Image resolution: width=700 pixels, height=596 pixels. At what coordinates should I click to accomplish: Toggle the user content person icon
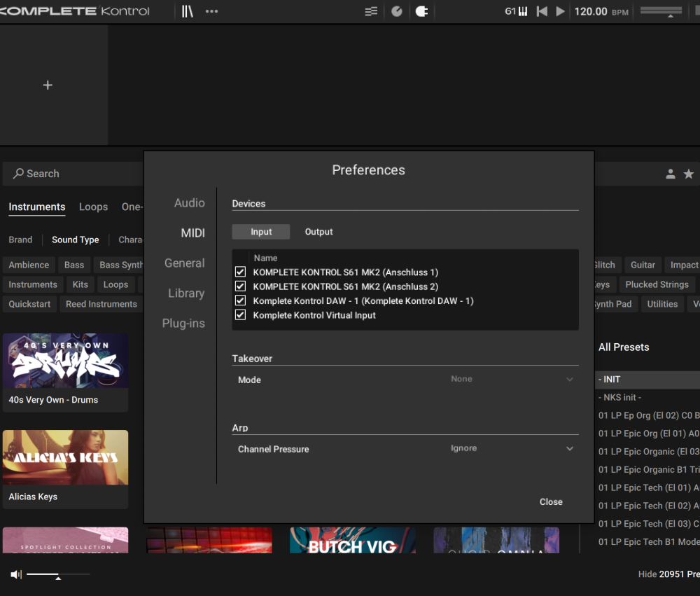tap(670, 174)
